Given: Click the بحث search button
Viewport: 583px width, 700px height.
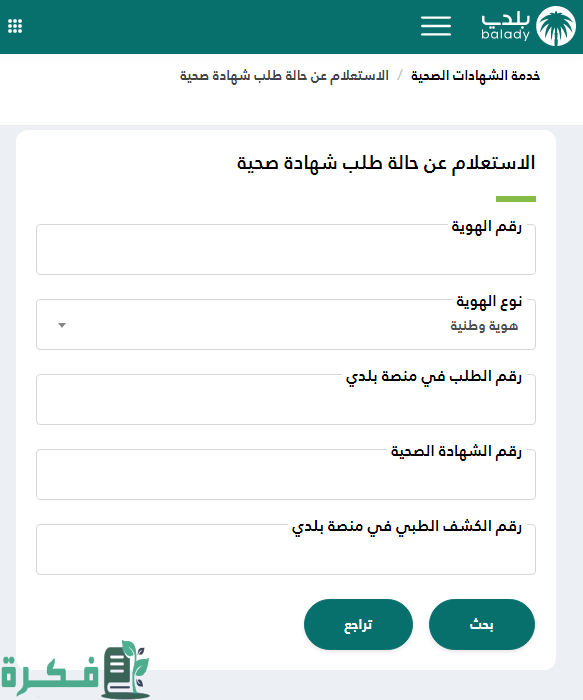Looking at the screenshot, I should pyautogui.click(x=482, y=624).
